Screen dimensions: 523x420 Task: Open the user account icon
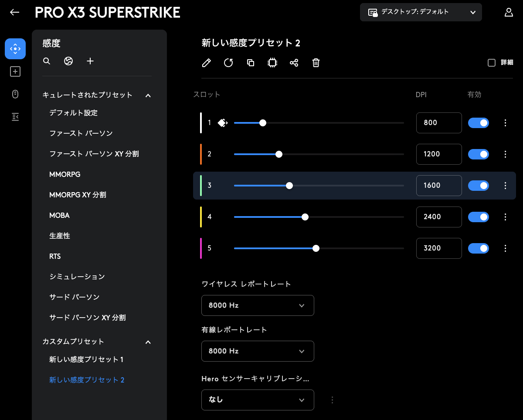click(509, 12)
